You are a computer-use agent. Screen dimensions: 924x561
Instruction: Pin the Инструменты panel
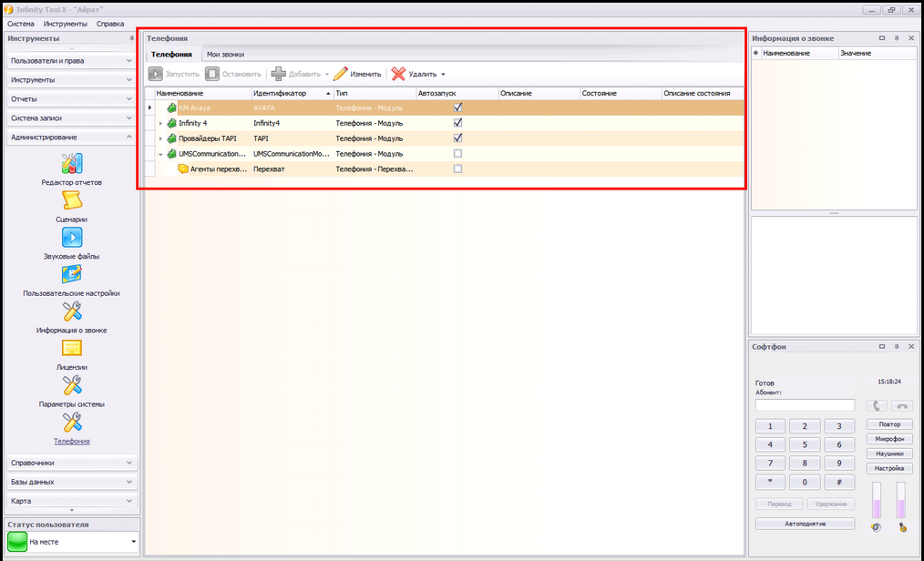pyautogui.click(x=131, y=38)
